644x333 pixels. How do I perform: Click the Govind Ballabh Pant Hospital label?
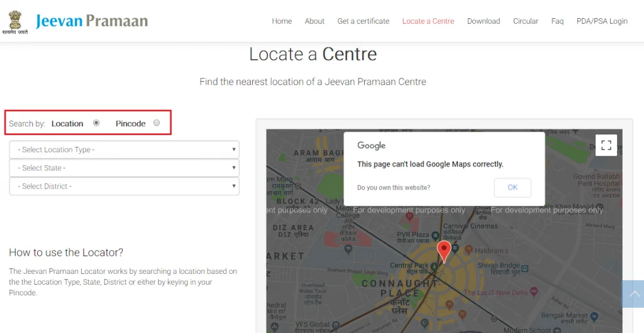tap(597, 187)
